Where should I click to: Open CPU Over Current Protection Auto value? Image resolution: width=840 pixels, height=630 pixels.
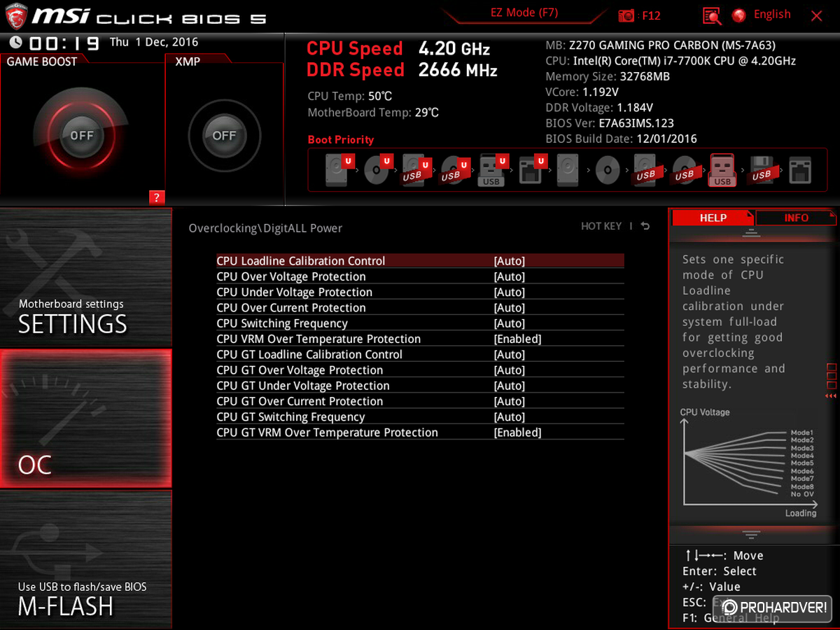pos(510,308)
